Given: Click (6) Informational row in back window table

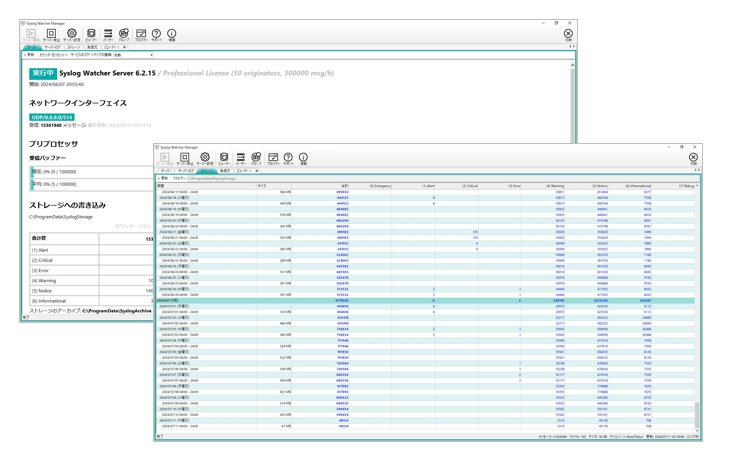Looking at the screenshot, I should tap(92, 301).
